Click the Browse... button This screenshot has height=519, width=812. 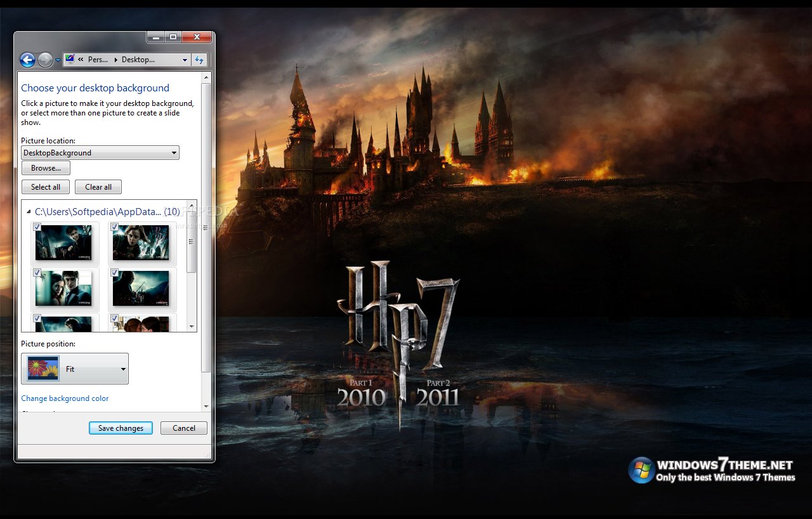[x=46, y=168]
